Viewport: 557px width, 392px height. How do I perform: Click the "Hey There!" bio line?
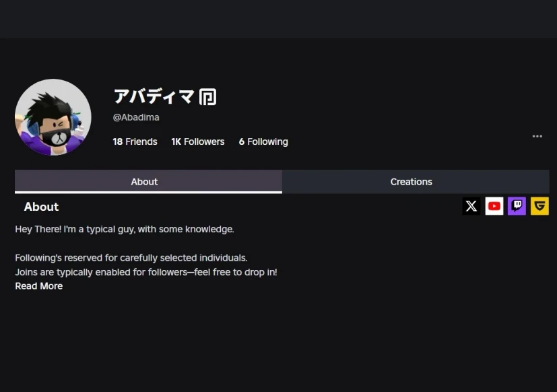(x=125, y=229)
